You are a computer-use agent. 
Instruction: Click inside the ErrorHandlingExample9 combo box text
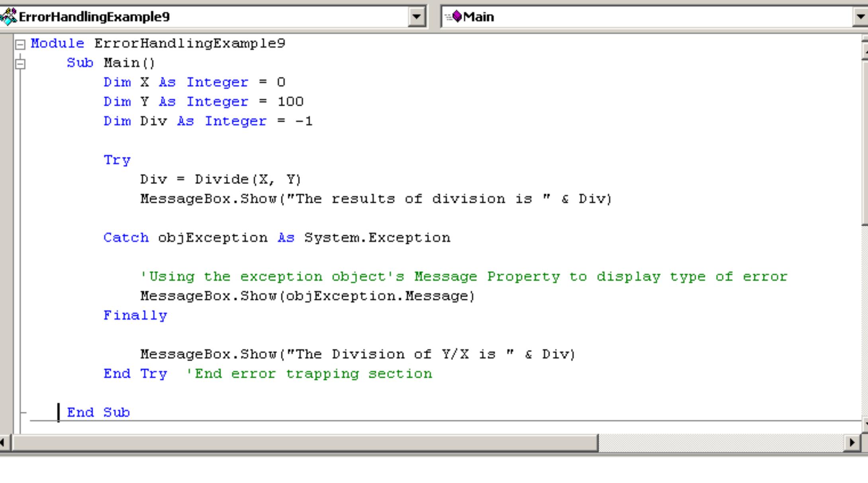(x=94, y=17)
